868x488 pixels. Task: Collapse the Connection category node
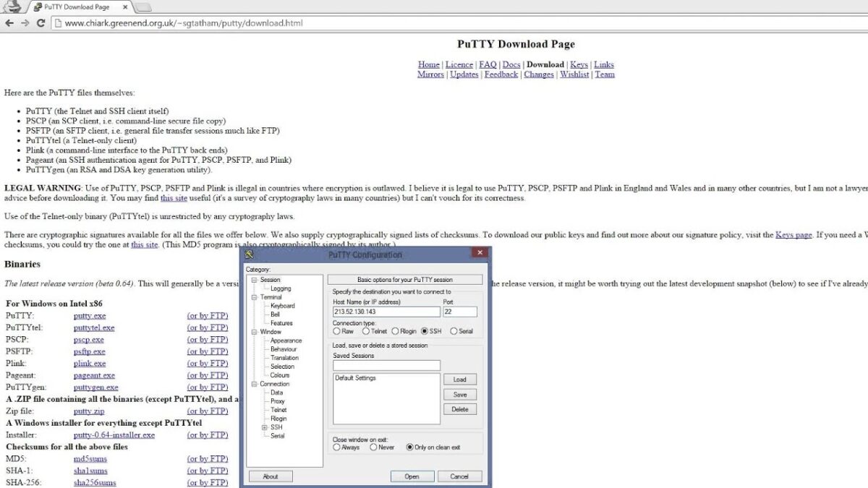click(254, 384)
